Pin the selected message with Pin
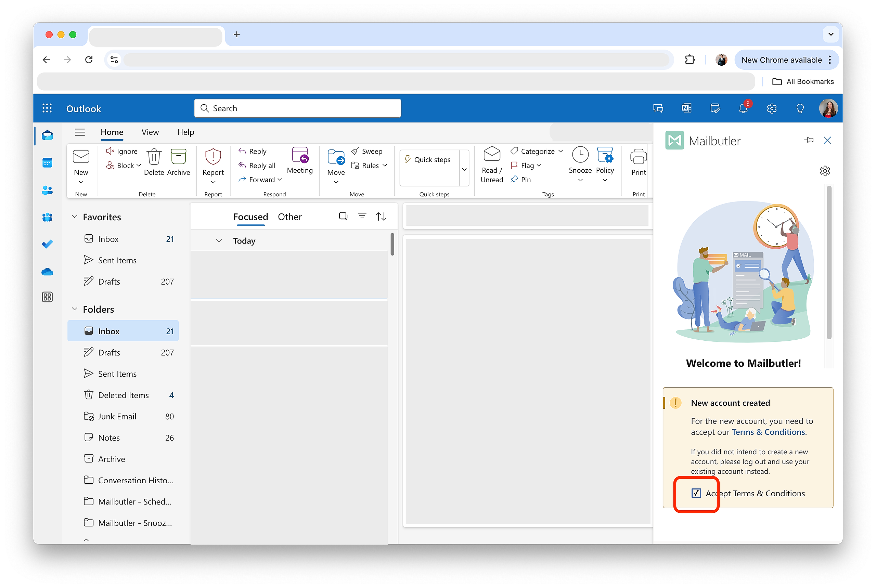Viewport: 876px width, 588px height. (521, 180)
